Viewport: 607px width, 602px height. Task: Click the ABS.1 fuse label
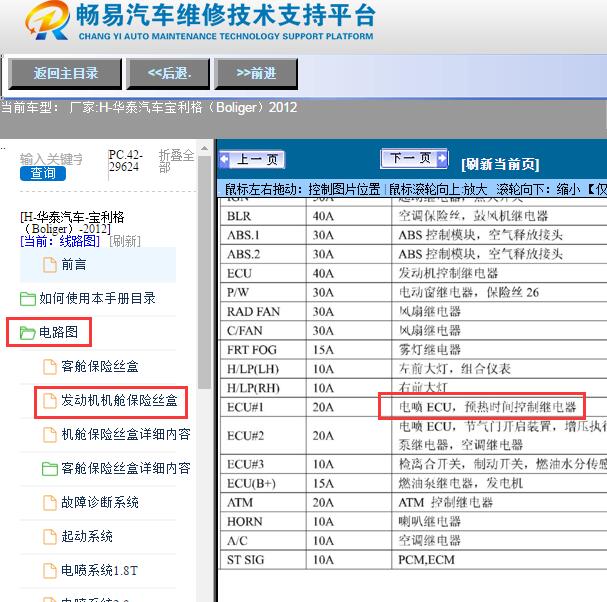click(x=243, y=235)
